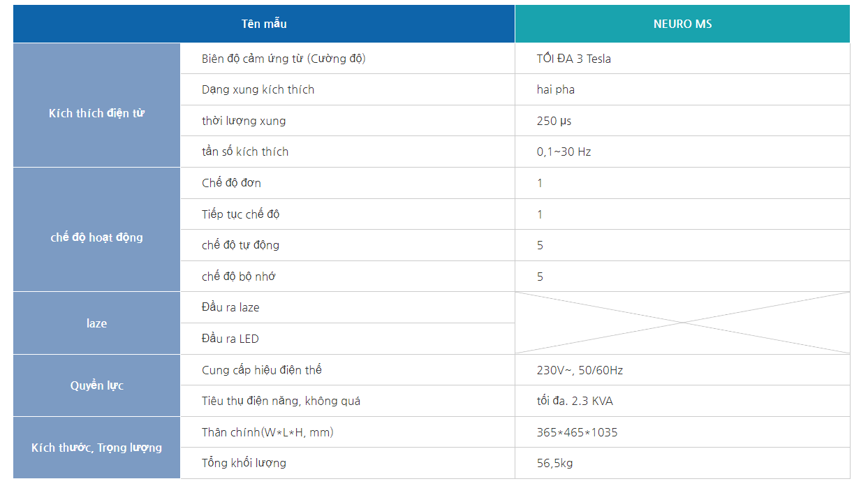
Task: Select the "chế độ hoạt động" category cell
Action: pos(96,237)
